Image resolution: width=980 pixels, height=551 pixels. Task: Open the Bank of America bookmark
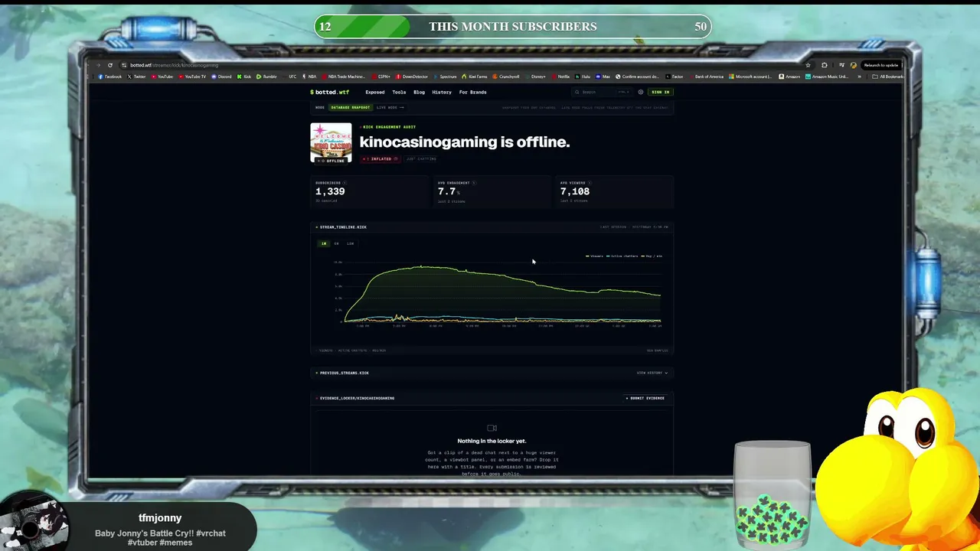[x=706, y=77]
